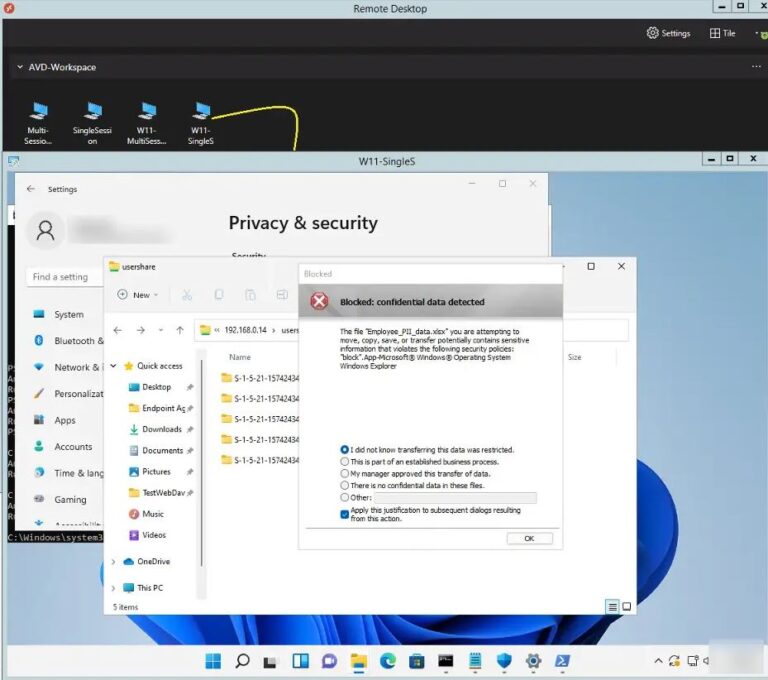Viewport: 768px width, 680px height.
Task: Open PowerShell from the taskbar
Action: tap(562, 661)
